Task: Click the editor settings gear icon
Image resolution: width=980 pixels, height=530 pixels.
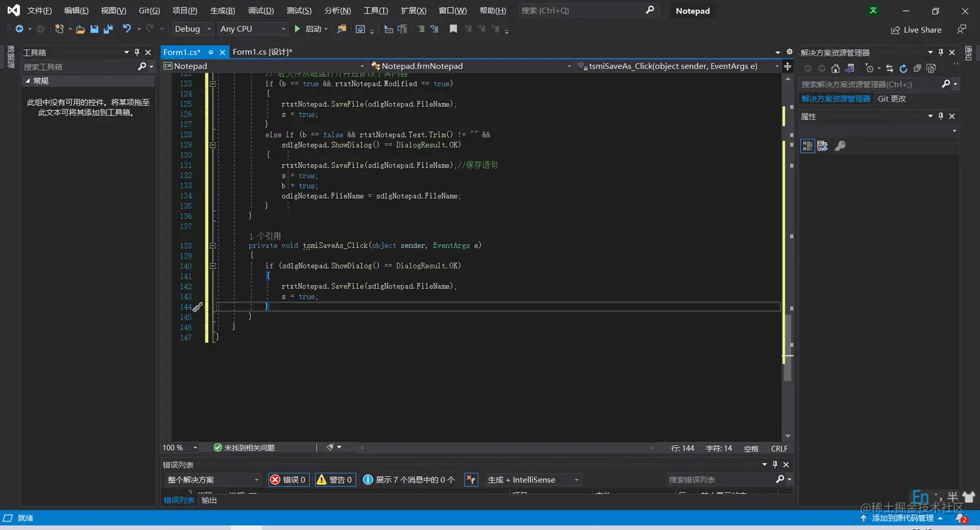Action: pos(789,52)
